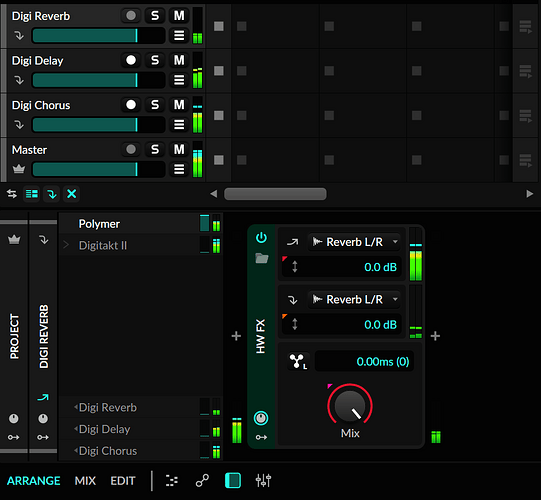Open the send Reverb L/R dropdown
The image size is (541, 500).
pyautogui.click(x=355, y=242)
